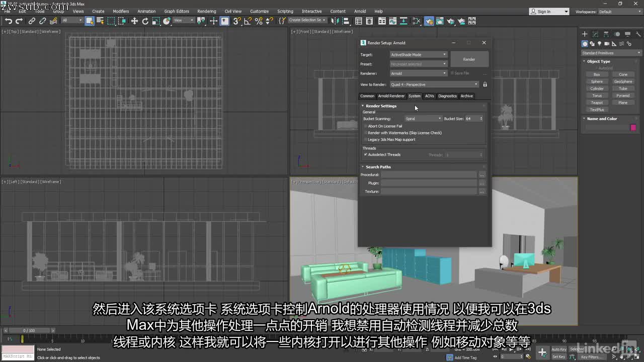644x362 pixels.
Task: Activate Select and Scale tool
Action: tap(156, 21)
